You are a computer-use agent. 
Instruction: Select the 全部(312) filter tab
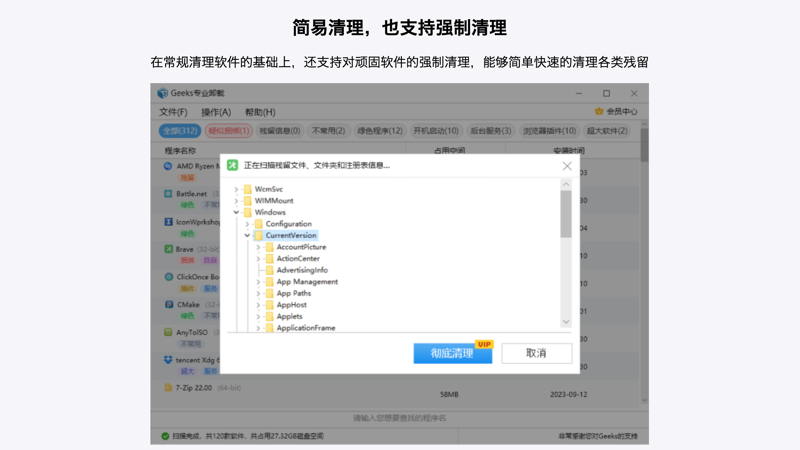pos(180,131)
